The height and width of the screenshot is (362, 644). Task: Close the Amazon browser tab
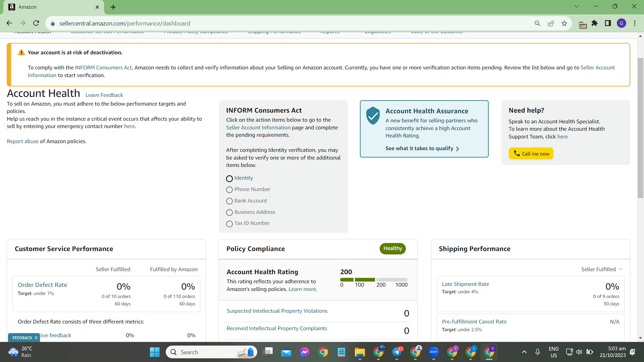(x=97, y=7)
